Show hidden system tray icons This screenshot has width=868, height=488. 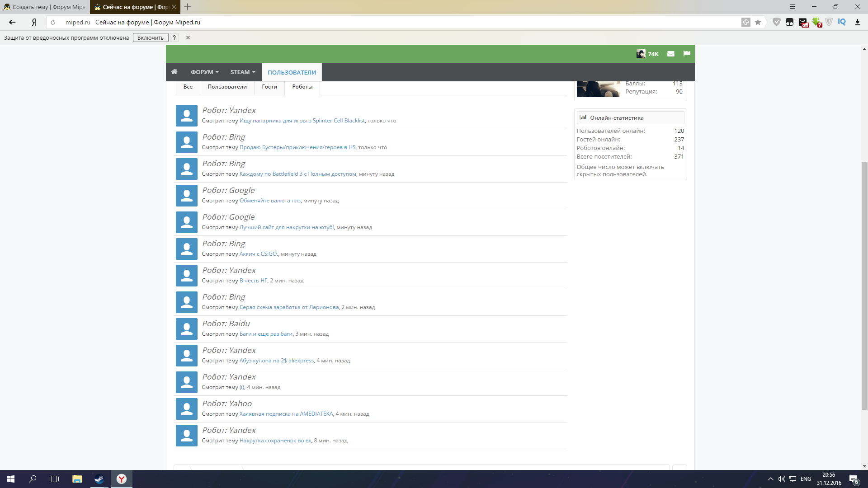coord(770,479)
